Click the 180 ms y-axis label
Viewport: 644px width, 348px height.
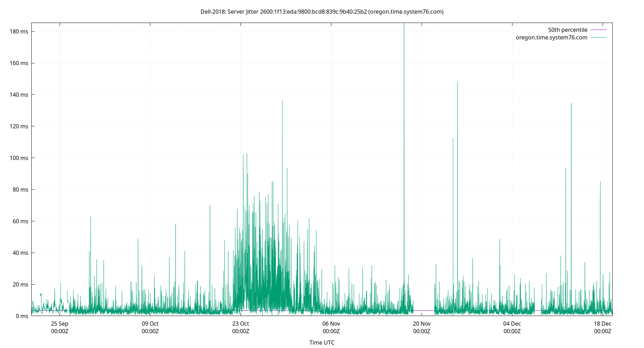[x=19, y=31]
